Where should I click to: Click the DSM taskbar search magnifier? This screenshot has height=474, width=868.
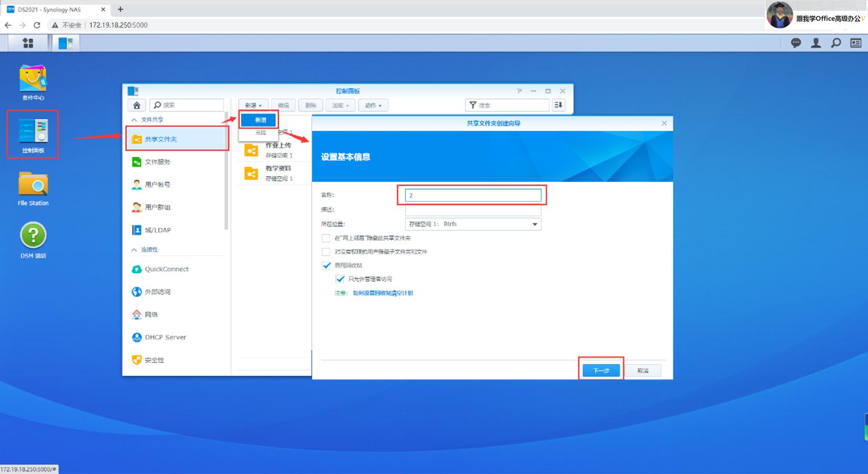pos(836,43)
